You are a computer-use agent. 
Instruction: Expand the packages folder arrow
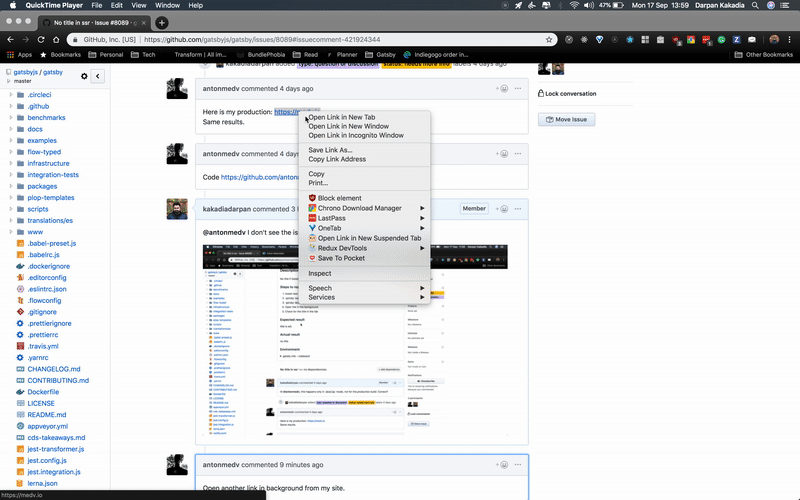pyautogui.click(x=11, y=186)
